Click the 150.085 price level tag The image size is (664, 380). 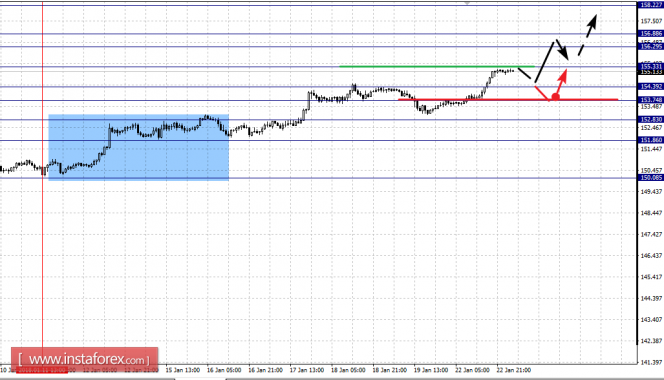[x=650, y=178]
